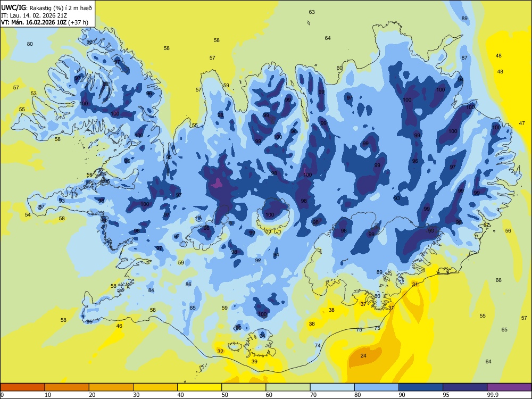The height and width of the screenshot is (399, 532).
Task: Pick the purple legend swatch above 99.9
Action: (x=509, y=387)
